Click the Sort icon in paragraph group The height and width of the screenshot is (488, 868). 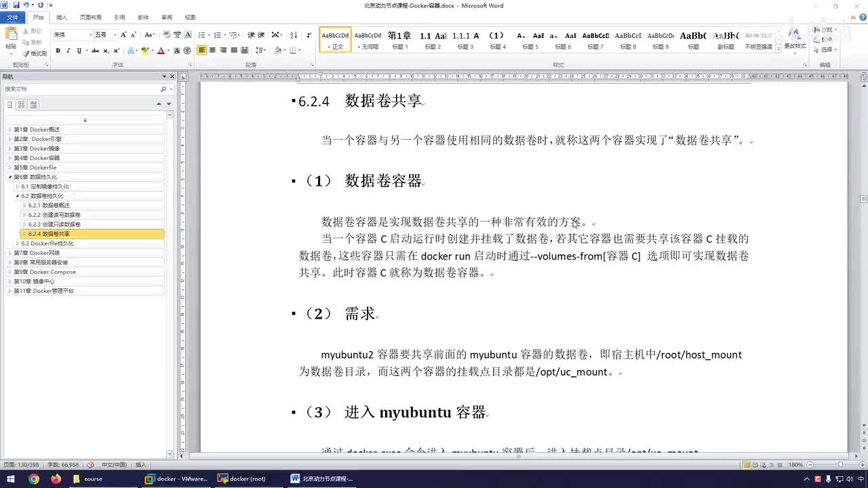point(294,35)
